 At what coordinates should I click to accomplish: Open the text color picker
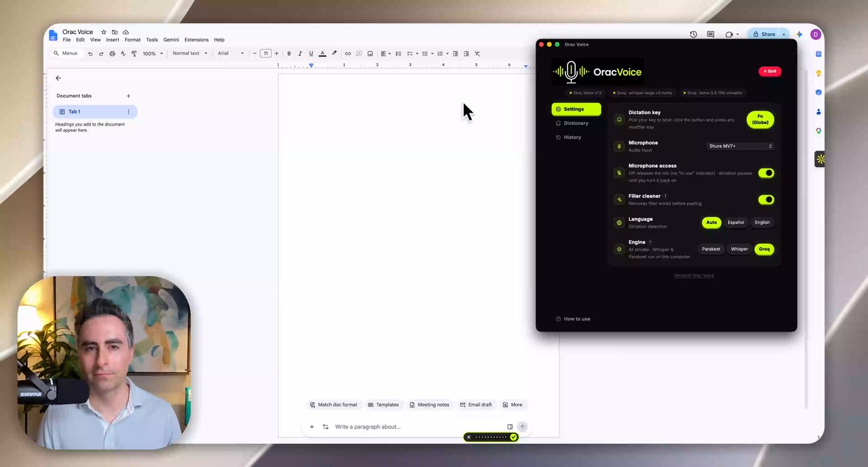click(x=322, y=54)
